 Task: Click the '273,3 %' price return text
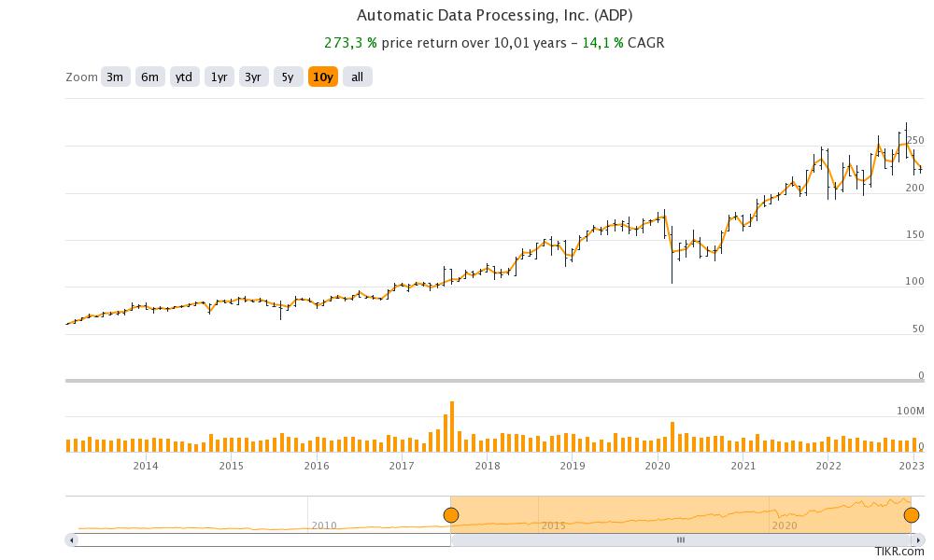(350, 43)
